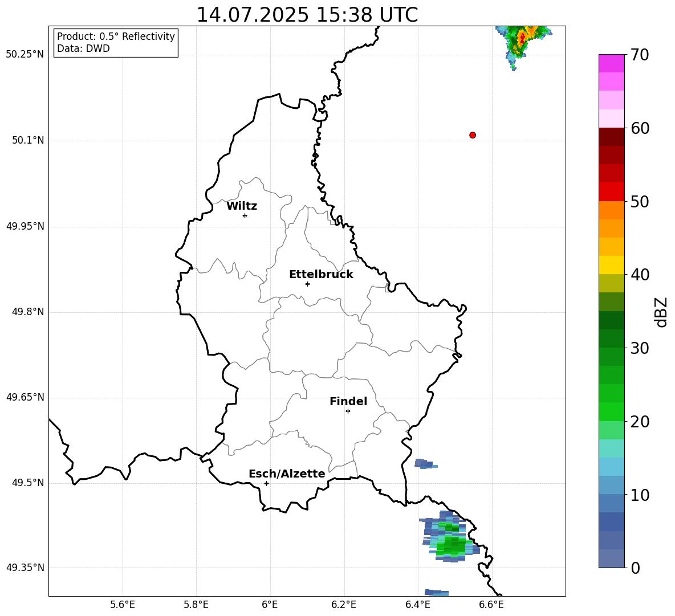
Task: Click the 5.6°E longitude label
Action: click(x=123, y=605)
